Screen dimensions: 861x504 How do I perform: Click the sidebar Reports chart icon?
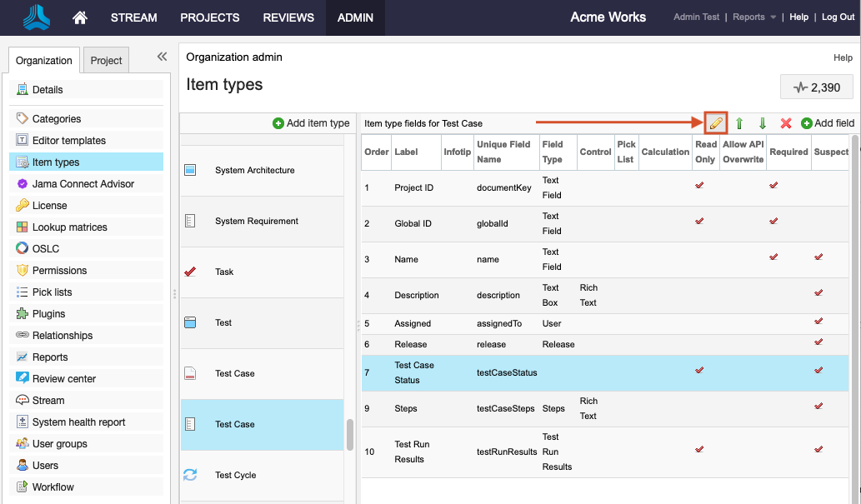pos(22,357)
